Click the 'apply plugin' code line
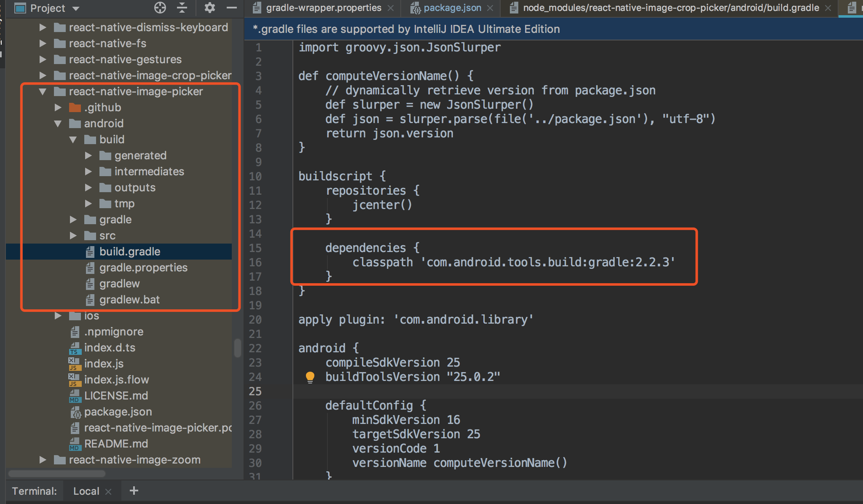Viewport: 863px width, 504px height. (416, 319)
